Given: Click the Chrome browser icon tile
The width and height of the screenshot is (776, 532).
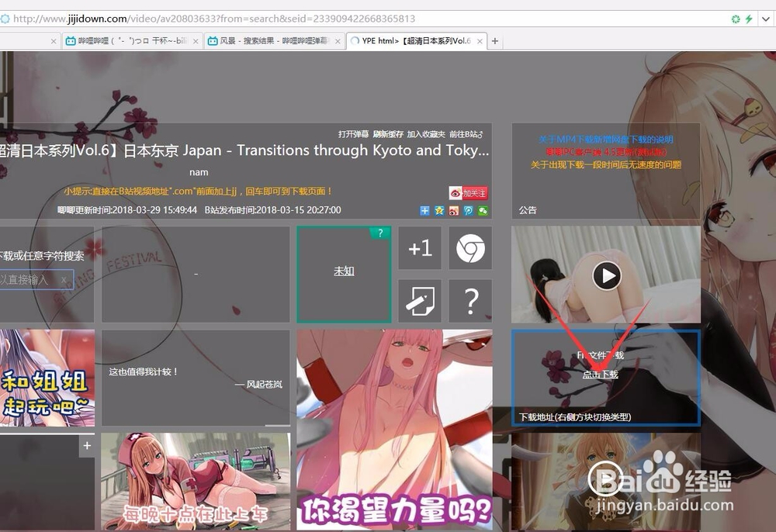Looking at the screenshot, I should pos(470,248).
